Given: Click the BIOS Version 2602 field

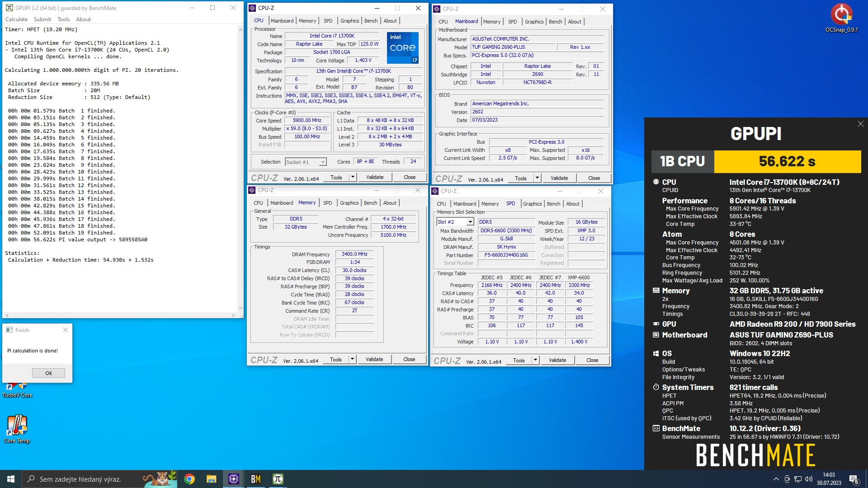Looking at the screenshot, I should click(x=537, y=112).
